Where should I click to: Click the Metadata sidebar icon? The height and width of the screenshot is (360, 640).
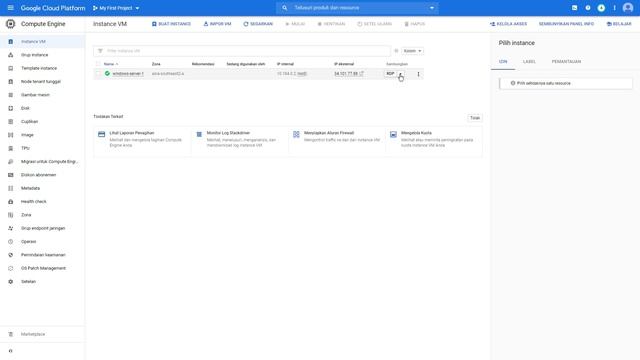(x=11, y=188)
